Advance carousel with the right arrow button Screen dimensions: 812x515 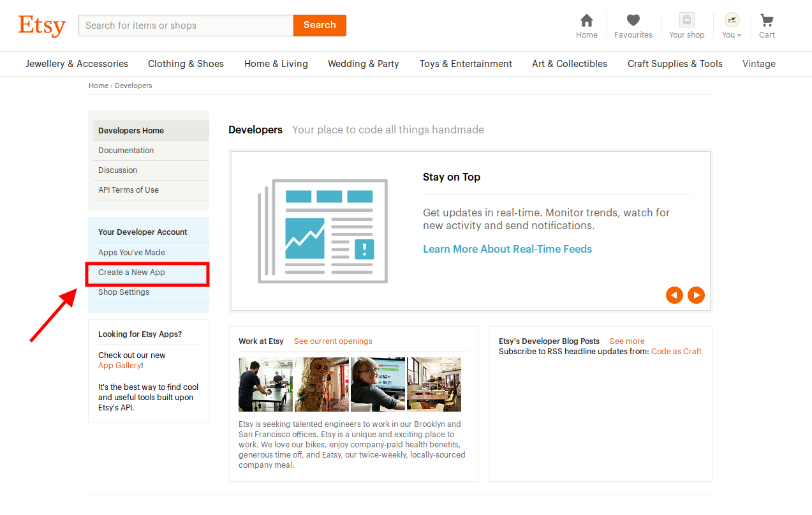click(696, 295)
